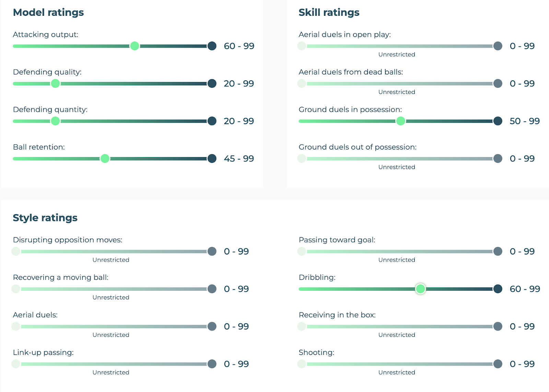Click Recovering a moving ball maximum handle
This screenshot has width=549, height=392.
tap(212, 289)
